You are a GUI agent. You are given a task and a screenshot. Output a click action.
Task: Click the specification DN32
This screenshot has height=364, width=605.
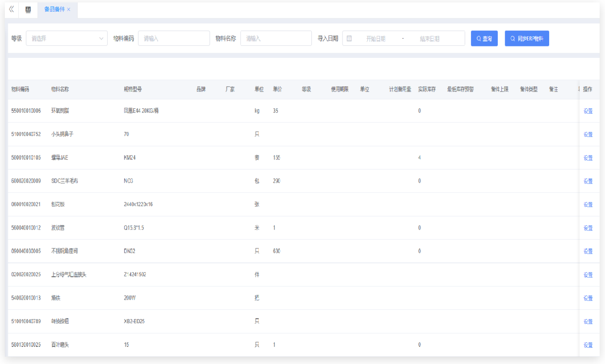(129, 251)
